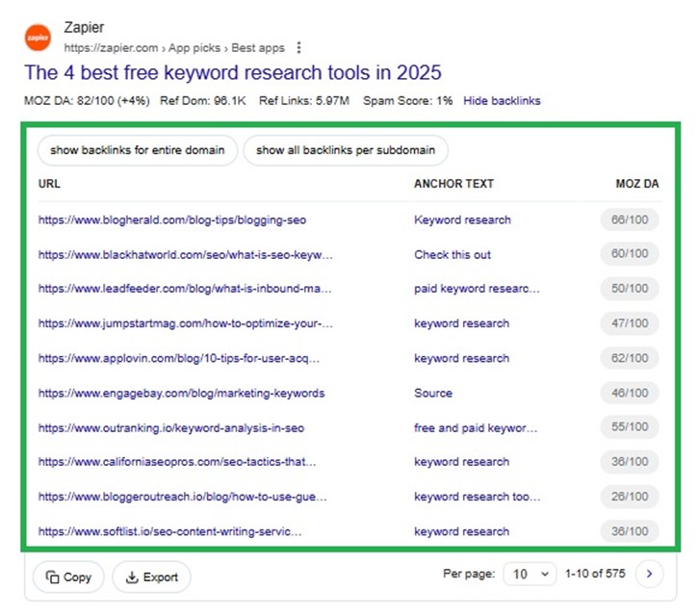This screenshot has height=616, width=699.
Task: Select show backlinks for entire domain
Action: (137, 150)
